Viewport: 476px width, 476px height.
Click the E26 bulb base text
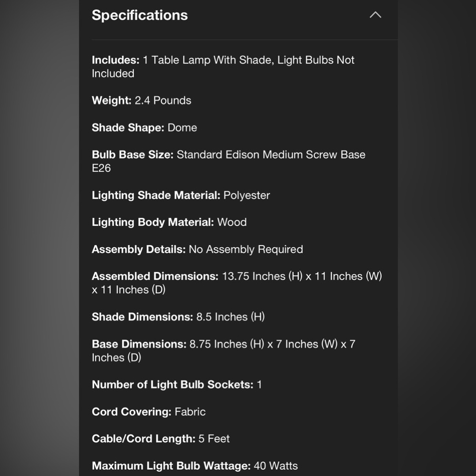[x=101, y=168]
